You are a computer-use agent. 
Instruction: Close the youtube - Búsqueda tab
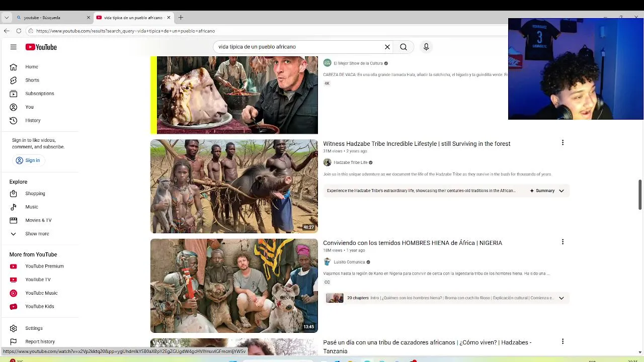click(89, 18)
